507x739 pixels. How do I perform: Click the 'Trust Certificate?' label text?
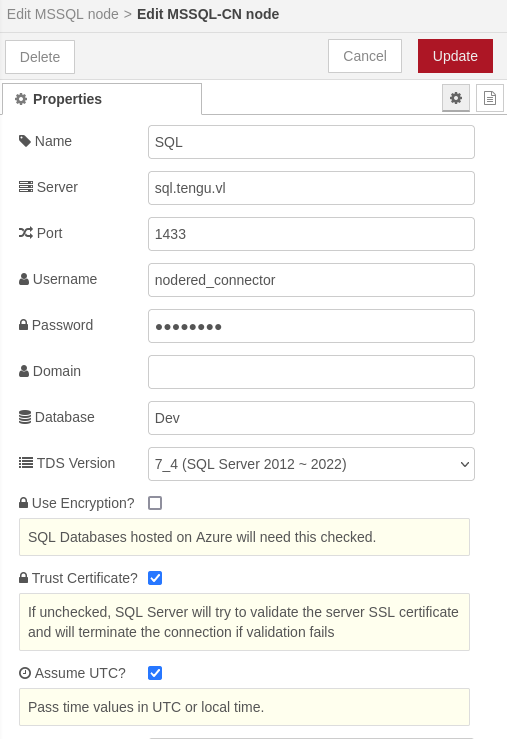coord(85,578)
